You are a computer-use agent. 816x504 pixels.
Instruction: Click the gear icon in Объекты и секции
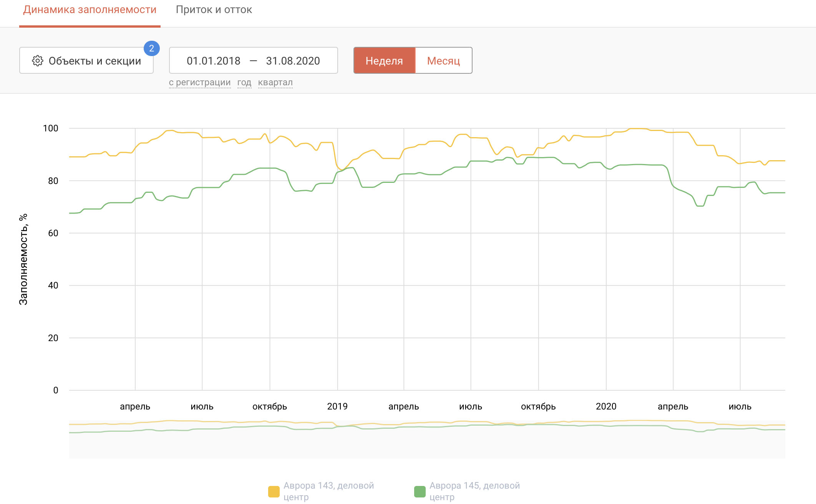[x=38, y=61]
